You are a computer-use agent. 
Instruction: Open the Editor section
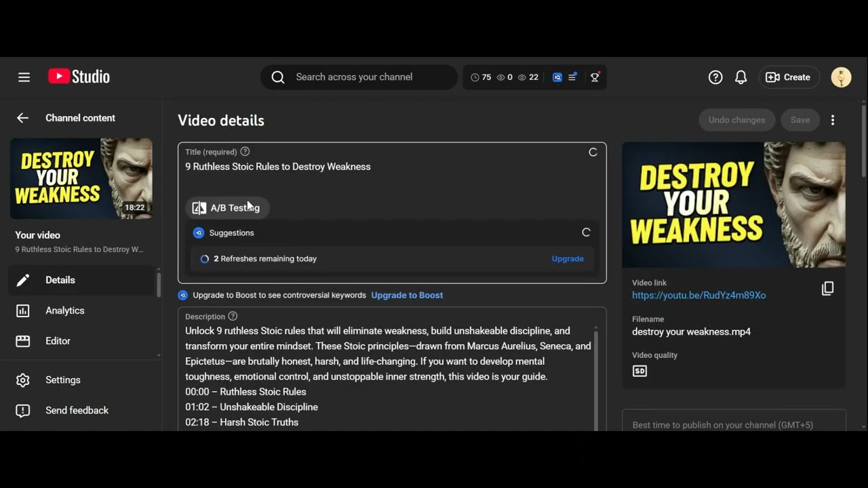(81, 341)
